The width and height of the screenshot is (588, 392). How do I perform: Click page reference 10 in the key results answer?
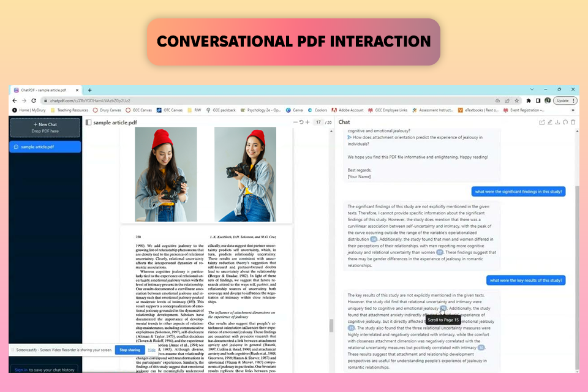(x=481, y=348)
